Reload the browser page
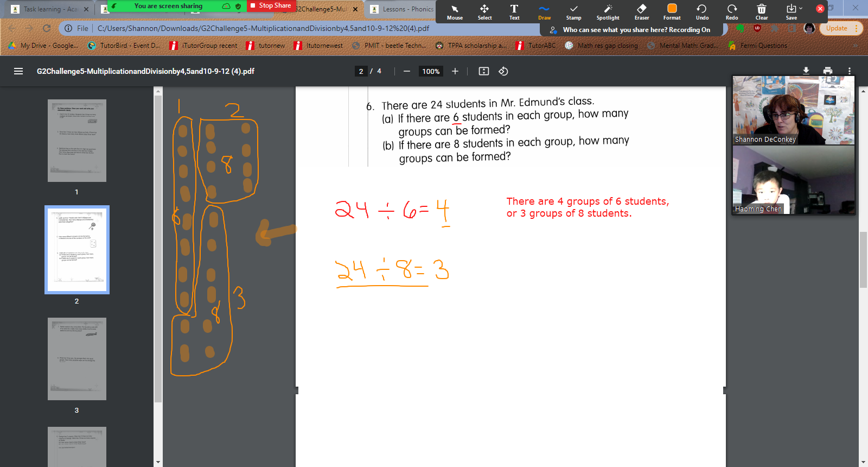 pyautogui.click(x=47, y=28)
